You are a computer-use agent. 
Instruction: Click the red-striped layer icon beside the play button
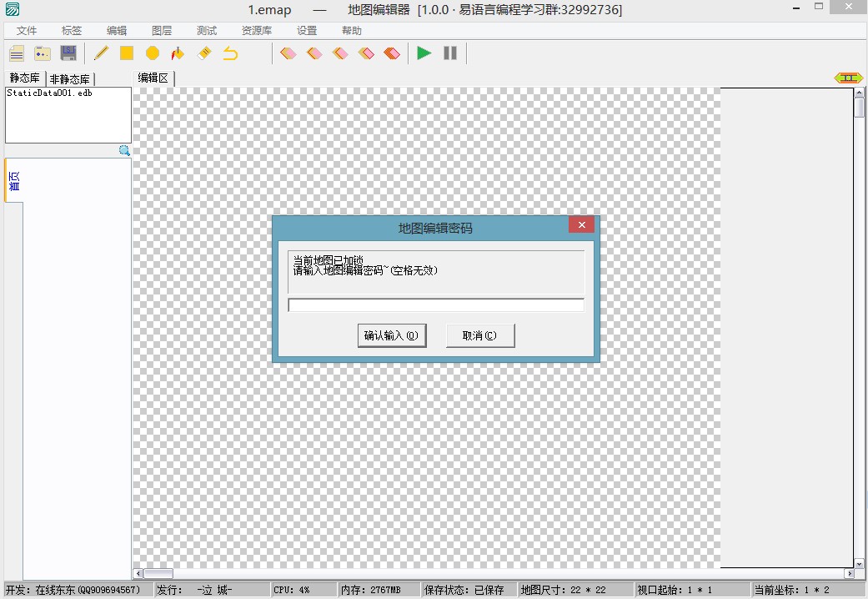392,53
